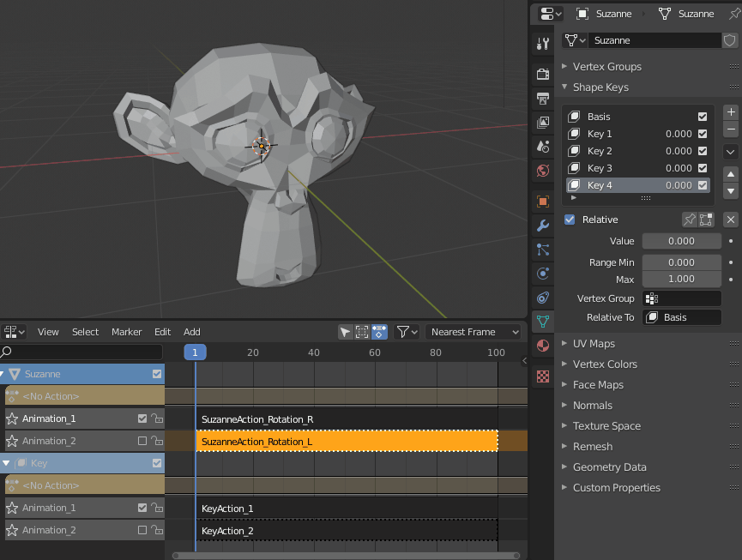This screenshot has height=560, width=742.
Task: Click the shape key Value slider field
Action: click(x=681, y=241)
